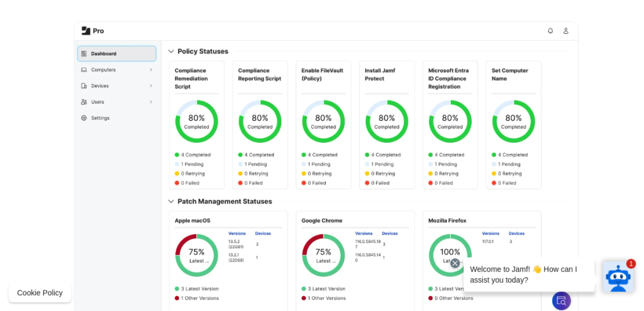
Task: Collapse the Policy Statuses section
Action: [x=171, y=52]
